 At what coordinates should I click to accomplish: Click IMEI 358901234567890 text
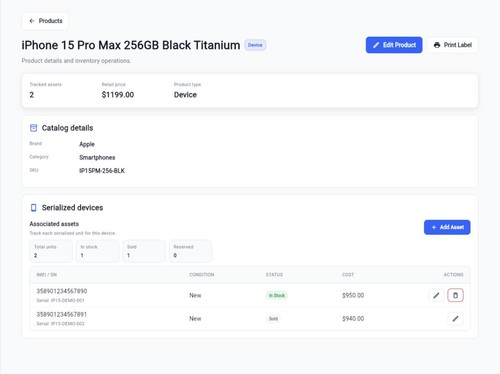click(x=62, y=291)
